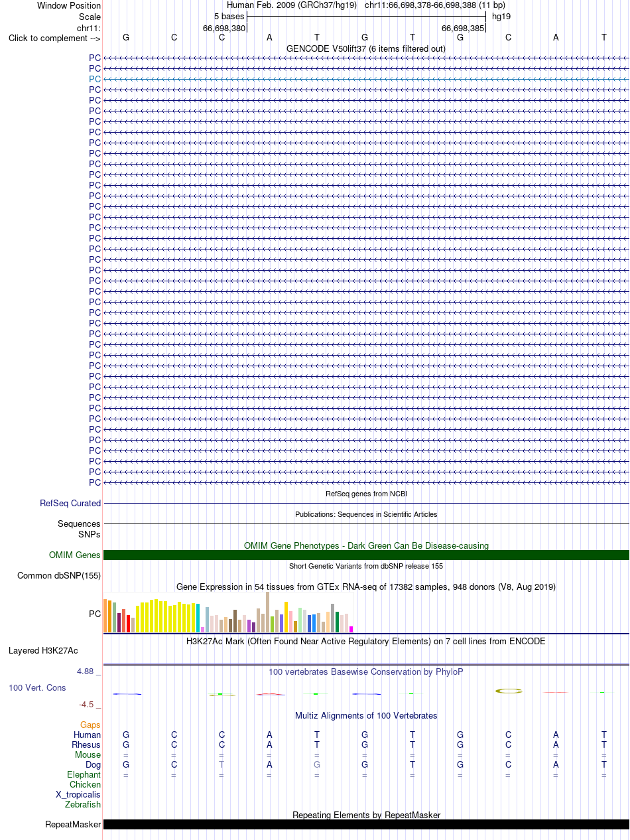Viewport: 630px width, 840px height.
Task: Select the Dog alignment row label
Action: point(94,764)
